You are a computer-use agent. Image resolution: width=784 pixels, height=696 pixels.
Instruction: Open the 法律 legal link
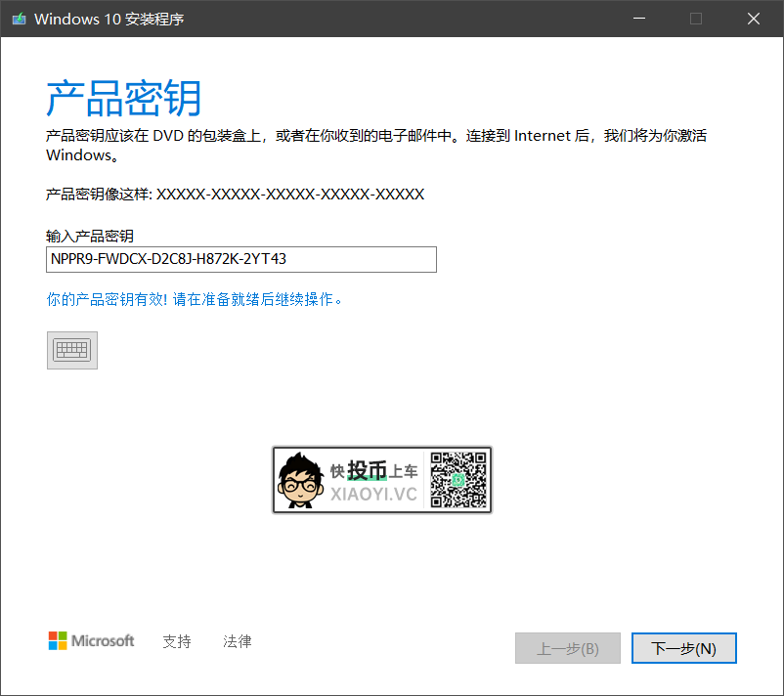point(237,641)
